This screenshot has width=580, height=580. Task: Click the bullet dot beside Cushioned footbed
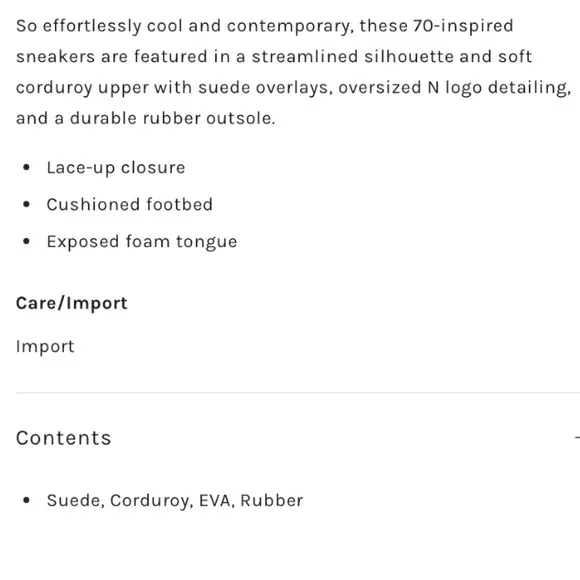(26, 204)
